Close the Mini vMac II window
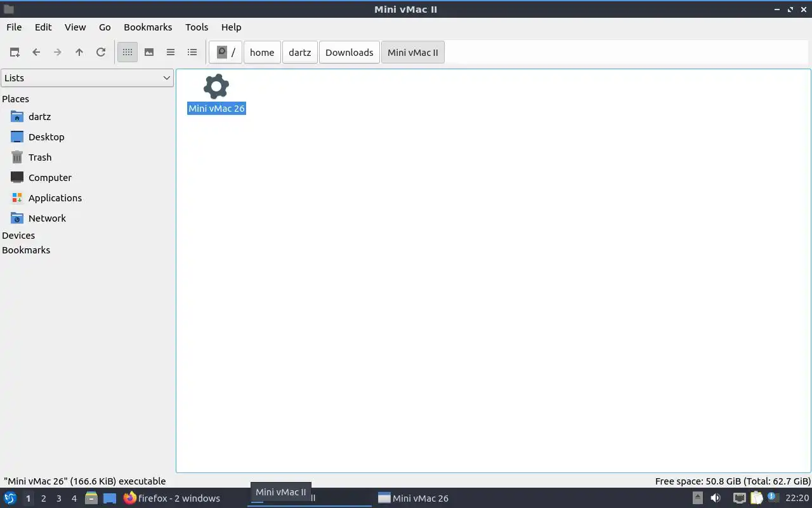Viewport: 812px width, 508px height. 804,10
